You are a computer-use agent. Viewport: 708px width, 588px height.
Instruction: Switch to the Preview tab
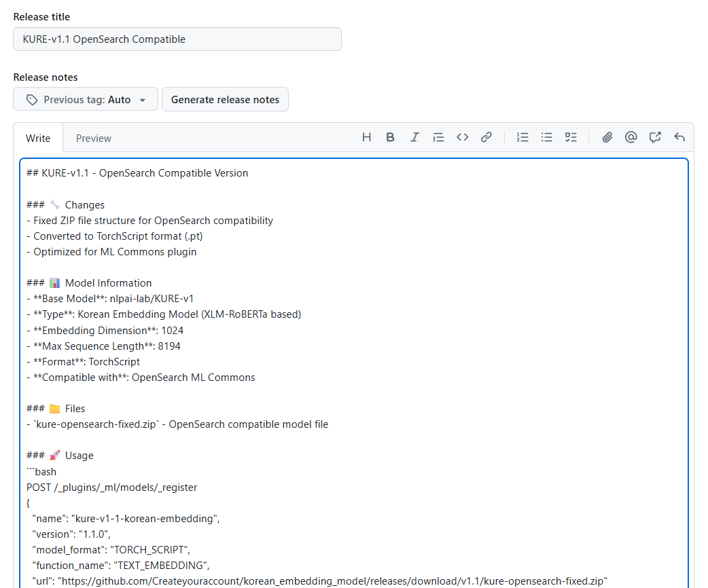click(94, 138)
